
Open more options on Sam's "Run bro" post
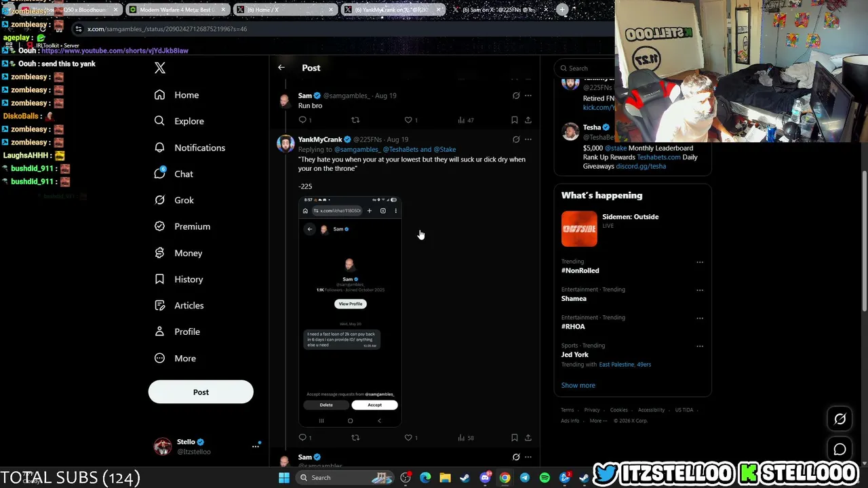click(528, 96)
